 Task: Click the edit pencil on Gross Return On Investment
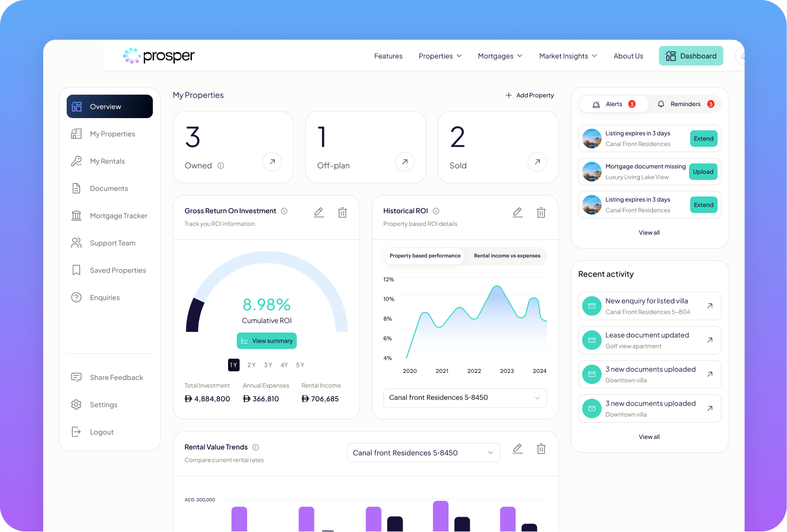[319, 212]
